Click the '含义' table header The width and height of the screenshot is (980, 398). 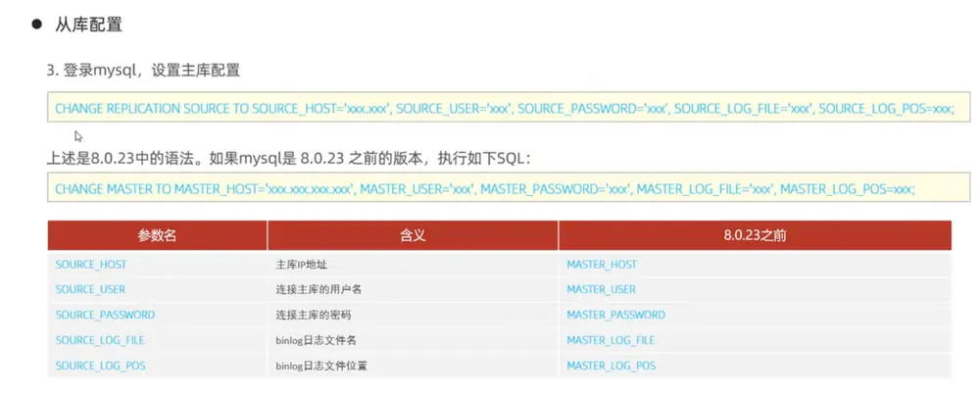(x=413, y=235)
